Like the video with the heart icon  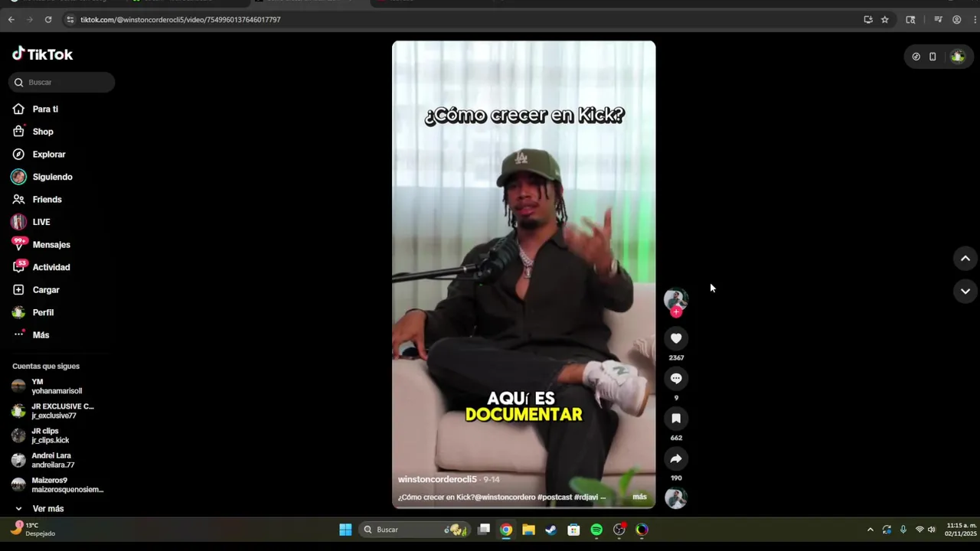676,338
